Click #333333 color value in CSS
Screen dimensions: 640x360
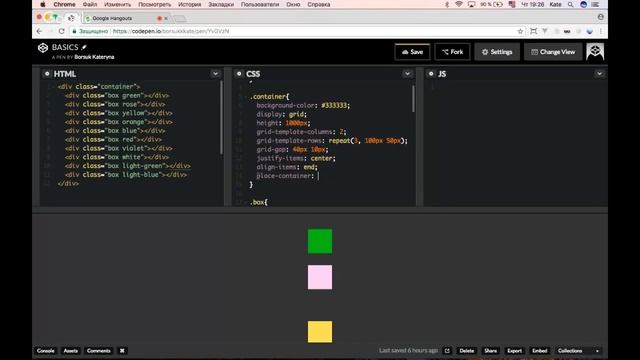334,105
